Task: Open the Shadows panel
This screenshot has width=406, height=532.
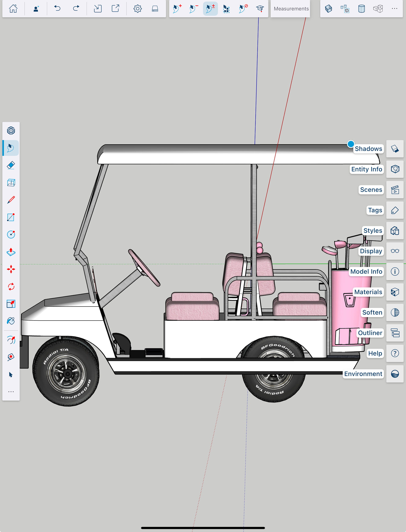Action: [x=395, y=149]
